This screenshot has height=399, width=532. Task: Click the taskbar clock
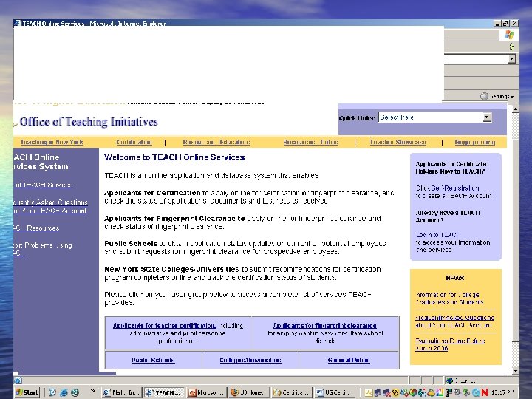502,392
